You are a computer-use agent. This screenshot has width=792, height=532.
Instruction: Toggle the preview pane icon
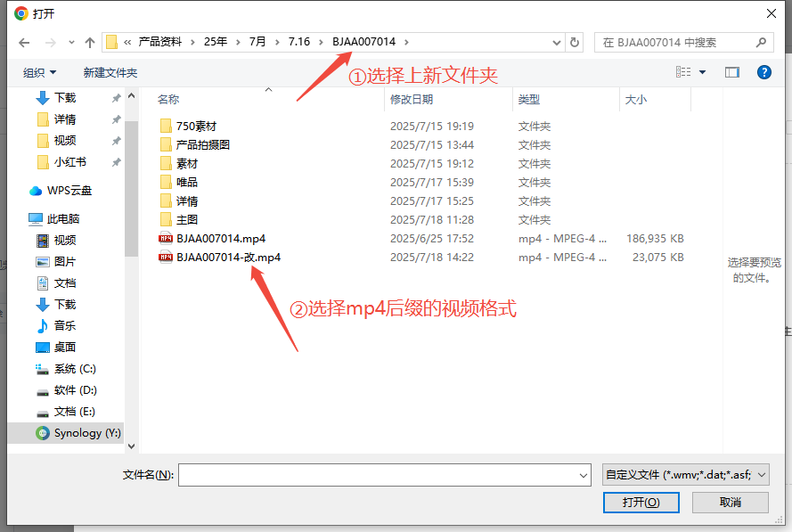pyautogui.click(x=732, y=72)
